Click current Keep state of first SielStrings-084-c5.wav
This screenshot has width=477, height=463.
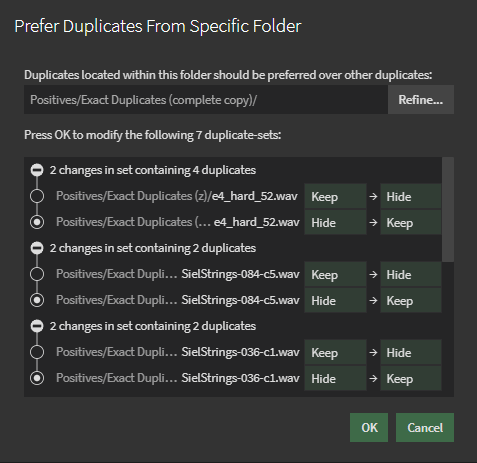335,274
